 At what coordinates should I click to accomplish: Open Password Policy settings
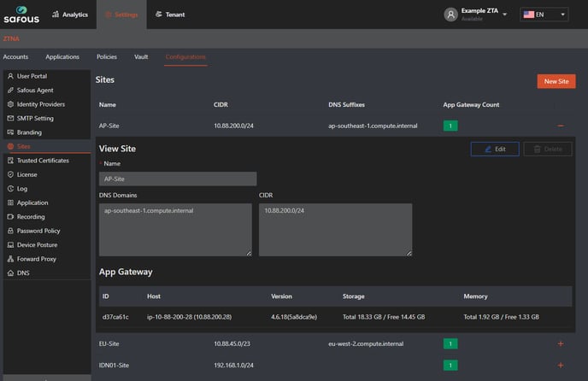click(38, 231)
